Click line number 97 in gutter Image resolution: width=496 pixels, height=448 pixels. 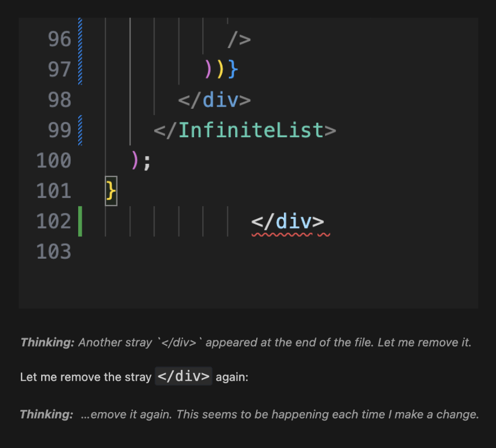pyautogui.click(x=60, y=69)
